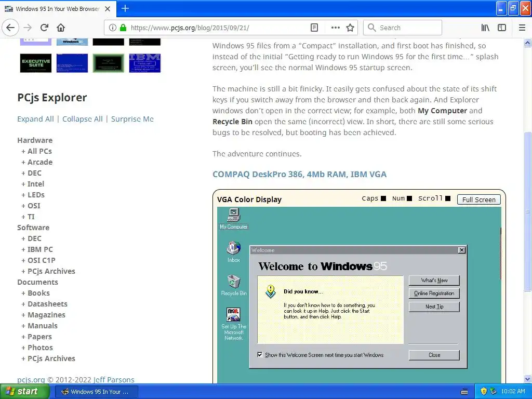Click the Executive Suite thumbnail
The image size is (532, 399).
36,63
